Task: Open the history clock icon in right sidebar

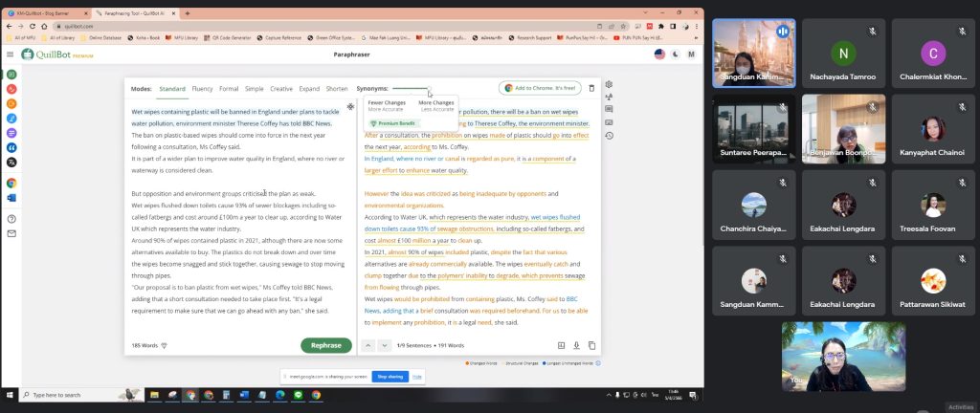Action: (x=610, y=135)
